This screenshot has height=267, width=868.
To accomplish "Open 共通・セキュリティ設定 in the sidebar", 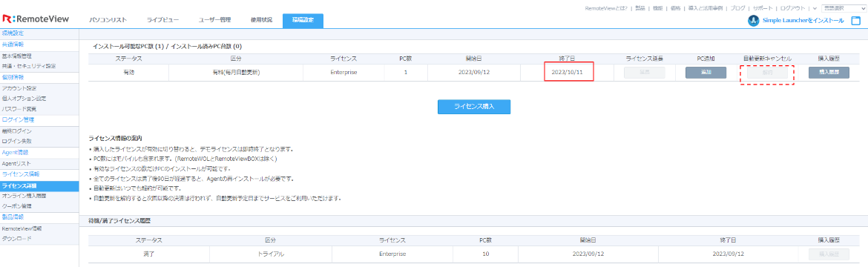I will [x=28, y=66].
